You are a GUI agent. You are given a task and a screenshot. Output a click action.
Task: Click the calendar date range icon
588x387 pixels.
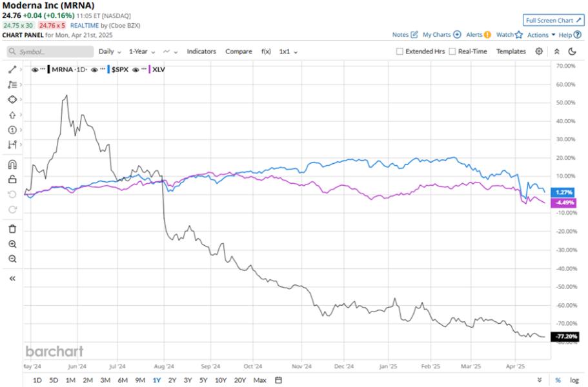click(278, 381)
